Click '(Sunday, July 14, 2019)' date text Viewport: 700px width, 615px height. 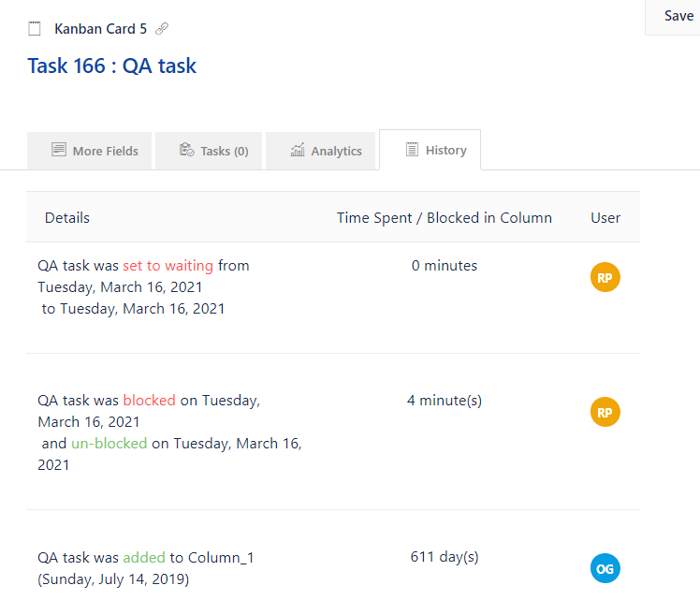click(113, 579)
